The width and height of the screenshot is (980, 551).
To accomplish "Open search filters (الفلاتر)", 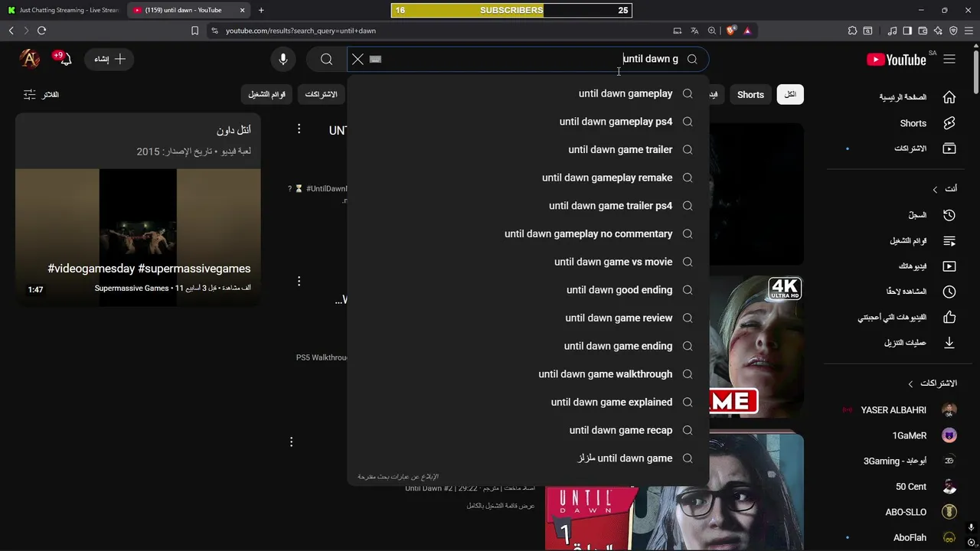I will tap(41, 94).
